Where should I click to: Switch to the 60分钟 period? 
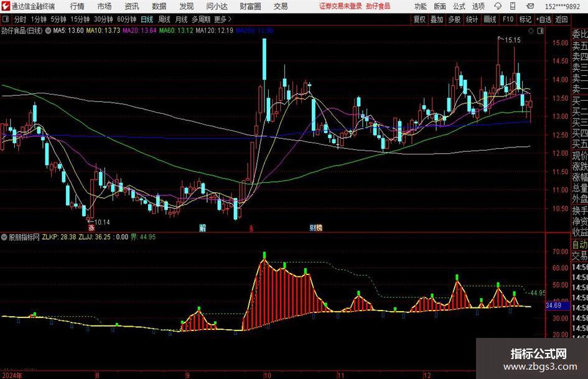(127, 19)
